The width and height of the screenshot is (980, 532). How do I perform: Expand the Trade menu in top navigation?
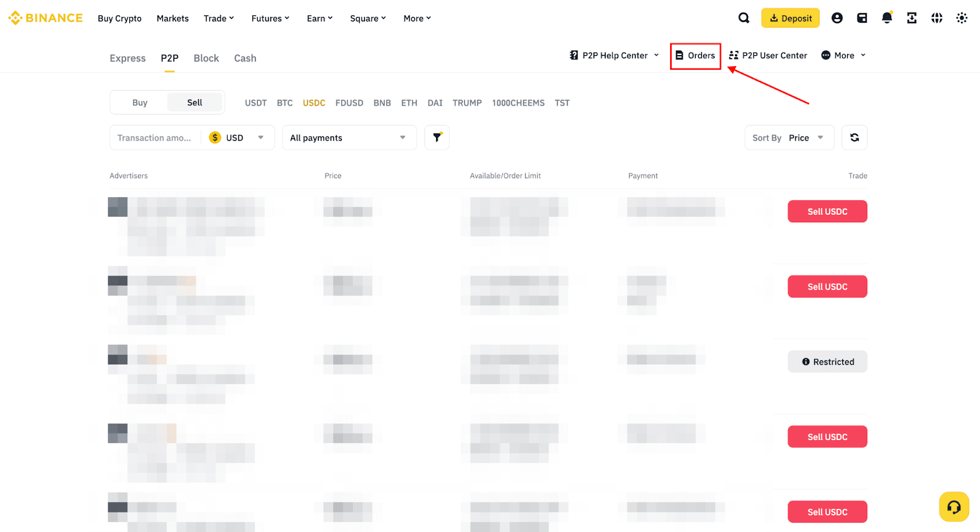click(x=219, y=18)
